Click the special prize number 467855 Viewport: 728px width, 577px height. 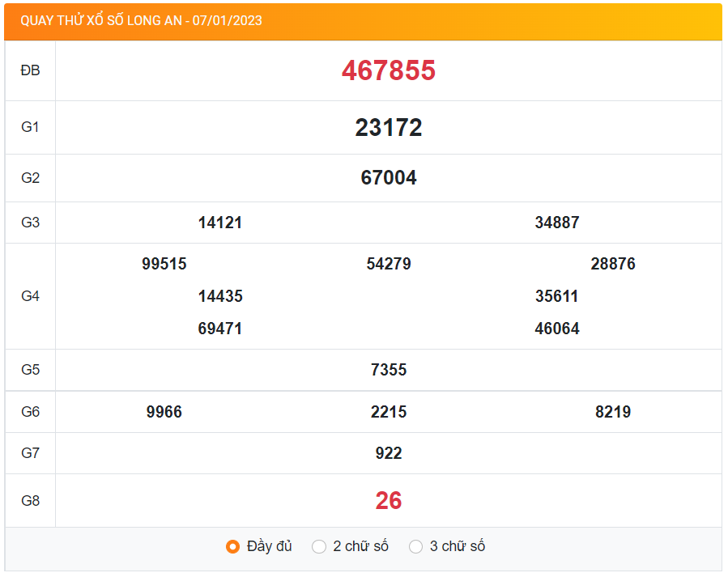[389, 71]
